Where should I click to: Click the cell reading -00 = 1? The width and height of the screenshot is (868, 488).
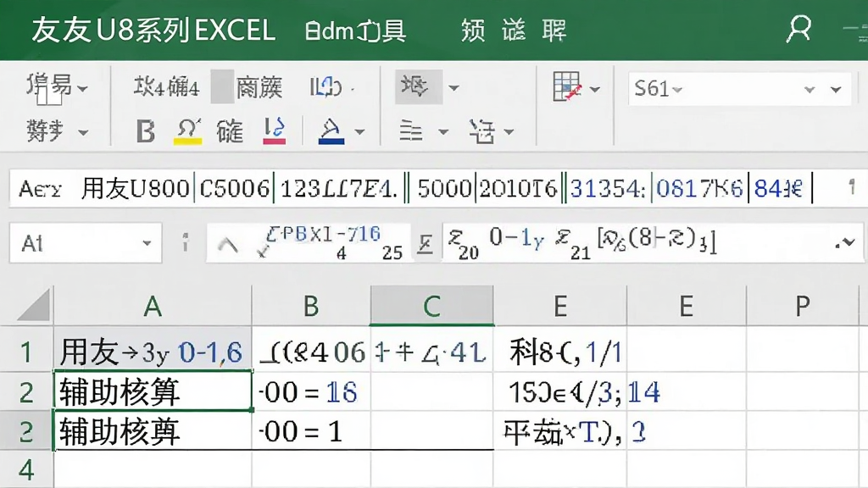click(311, 431)
